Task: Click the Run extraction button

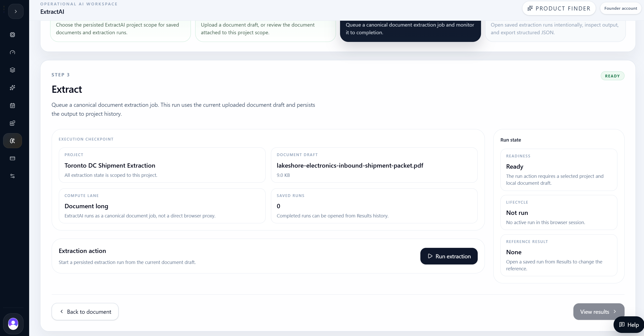Action: coord(449,256)
